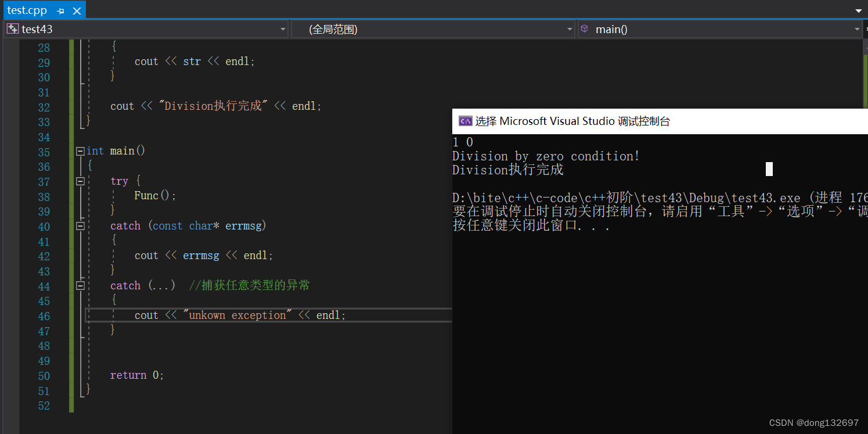The image size is (868, 434).
Task: Close the test.cpp tab
Action: [75, 11]
